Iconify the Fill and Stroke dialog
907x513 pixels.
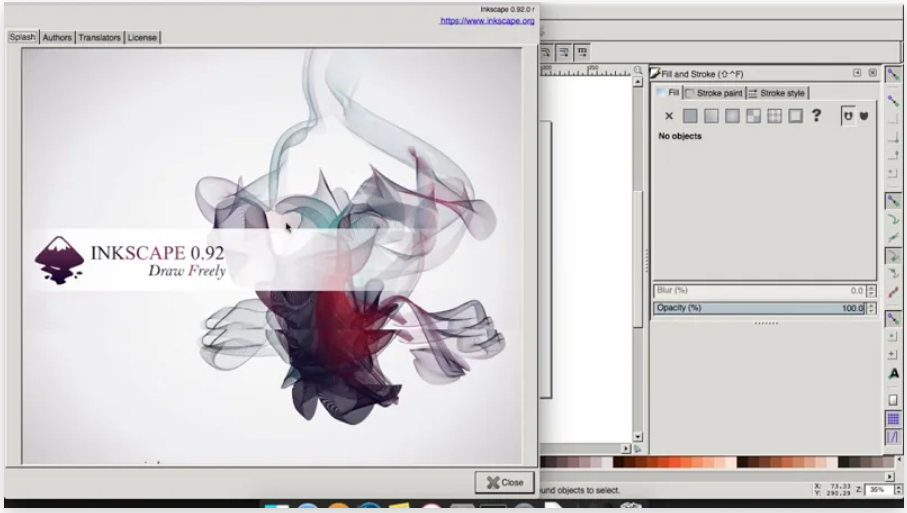(x=857, y=72)
